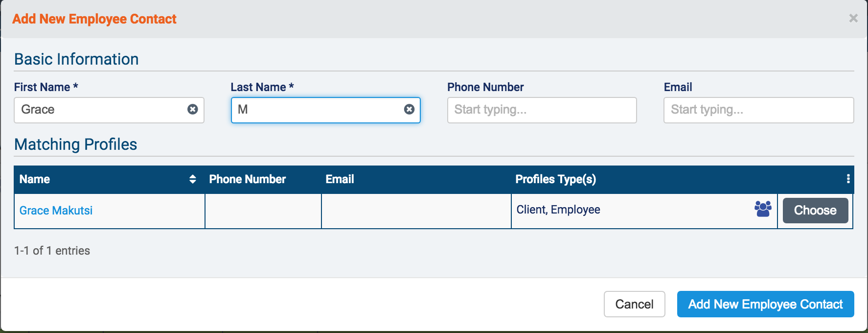The height and width of the screenshot is (333, 868).
Task: Select the Phone Number input field
Action: [x=542, y=110]
